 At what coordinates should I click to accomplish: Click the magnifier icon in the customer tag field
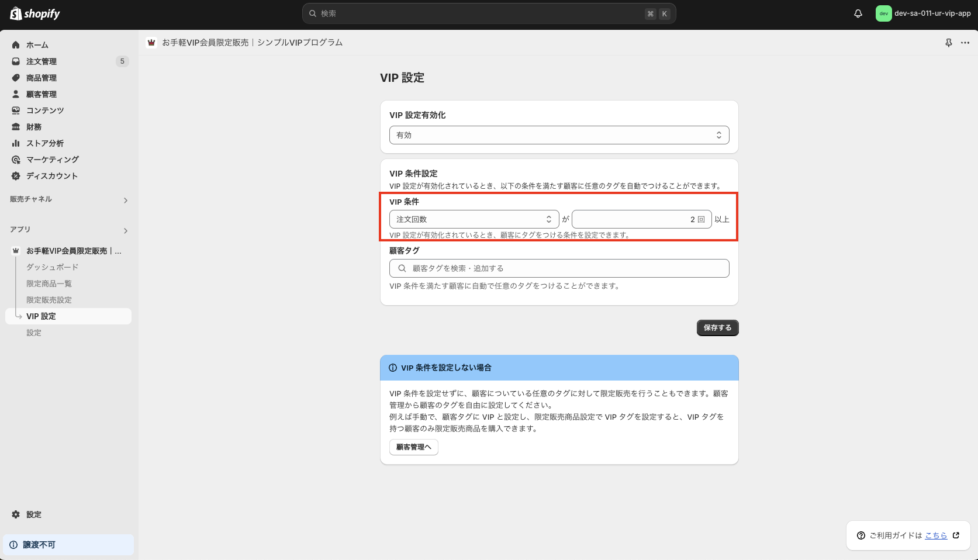click(402, 268)
